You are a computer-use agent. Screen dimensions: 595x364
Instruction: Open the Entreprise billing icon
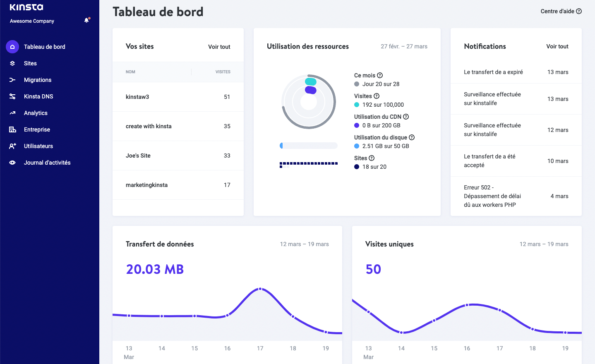[12, 129]
